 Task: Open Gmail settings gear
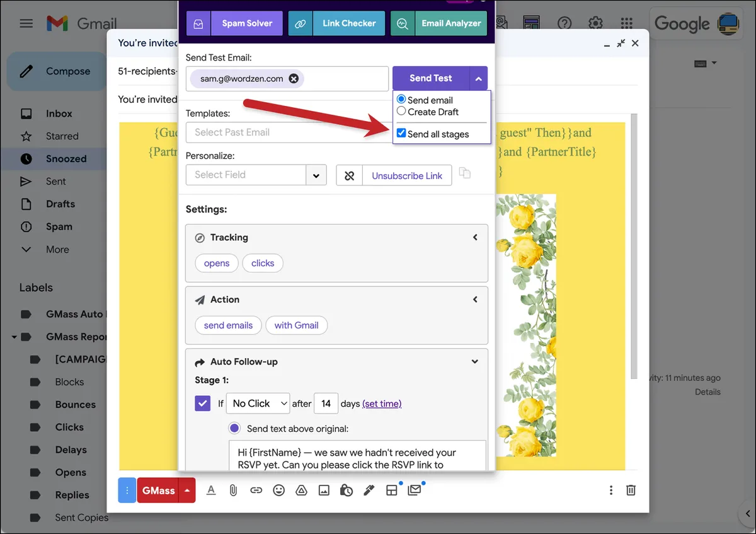[x=595, y=24]
